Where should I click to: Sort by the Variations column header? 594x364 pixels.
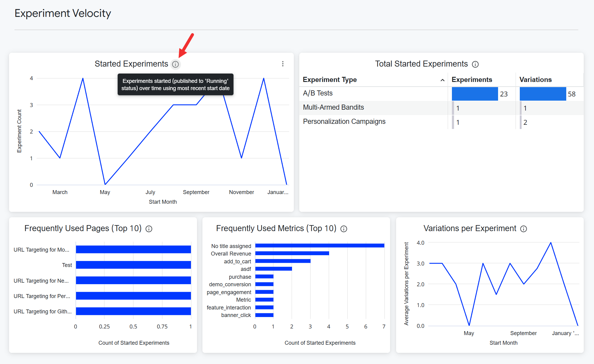pos(535,80)
